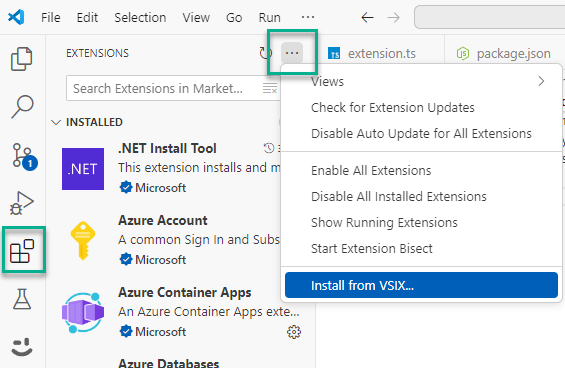Screen dimensions: 565x368
Task: Open the menu bar overflow ellipsis
Action: click(308, 17)
